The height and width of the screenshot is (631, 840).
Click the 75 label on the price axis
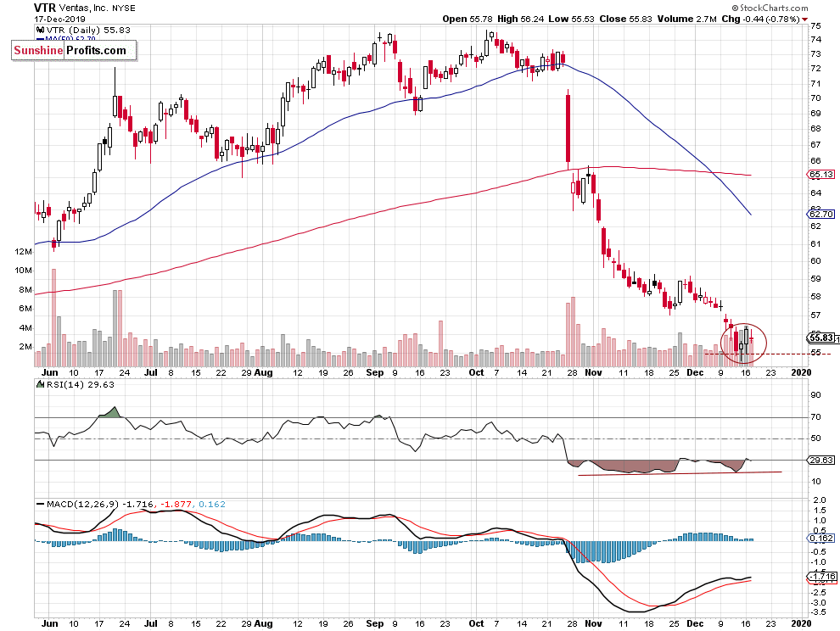(815, 25)
